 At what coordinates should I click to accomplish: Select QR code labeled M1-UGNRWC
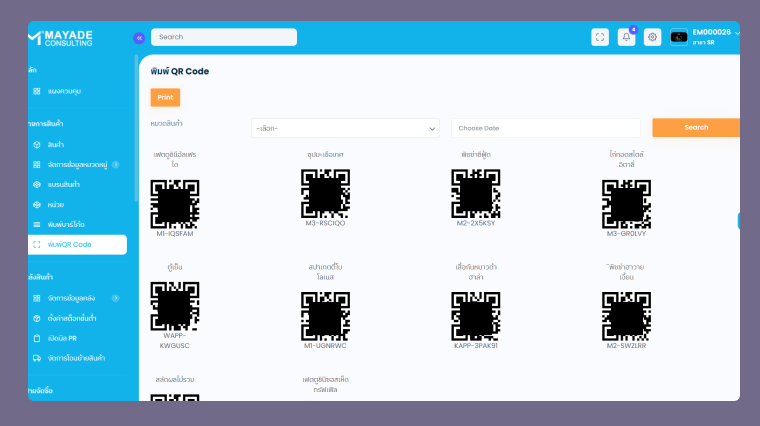(x=325, y=316)
